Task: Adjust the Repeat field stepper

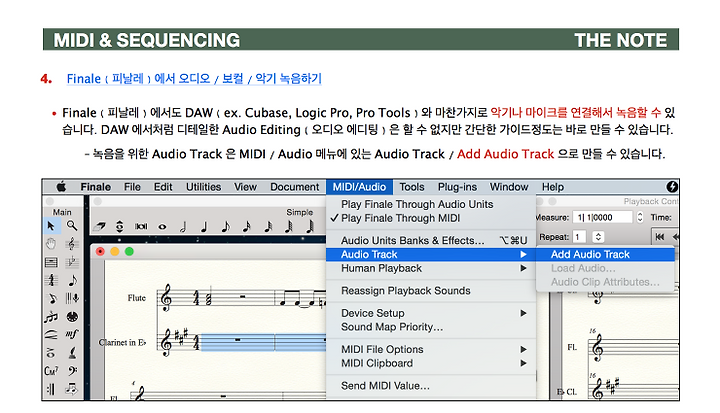Action: pyautogui.click(x=598, y=237)
